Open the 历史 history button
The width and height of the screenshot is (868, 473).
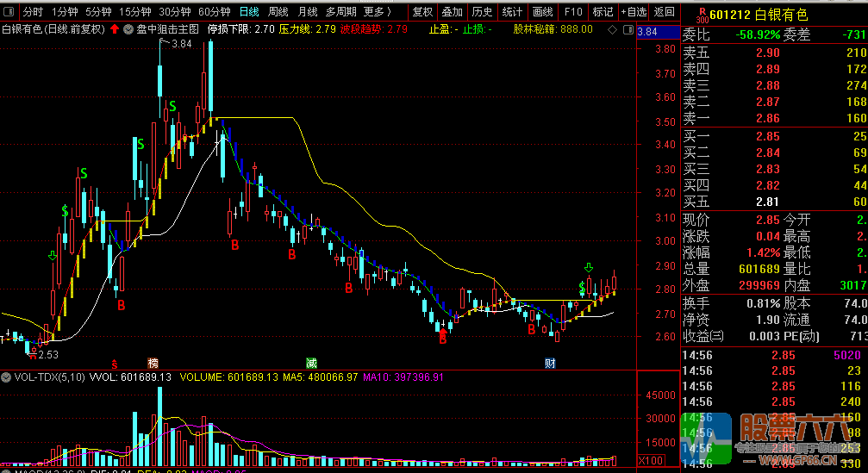click(x=482, y=11)
